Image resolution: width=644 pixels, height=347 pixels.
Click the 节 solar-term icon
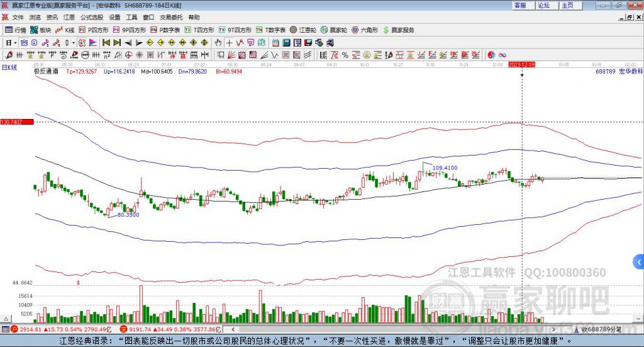(250, 43)
